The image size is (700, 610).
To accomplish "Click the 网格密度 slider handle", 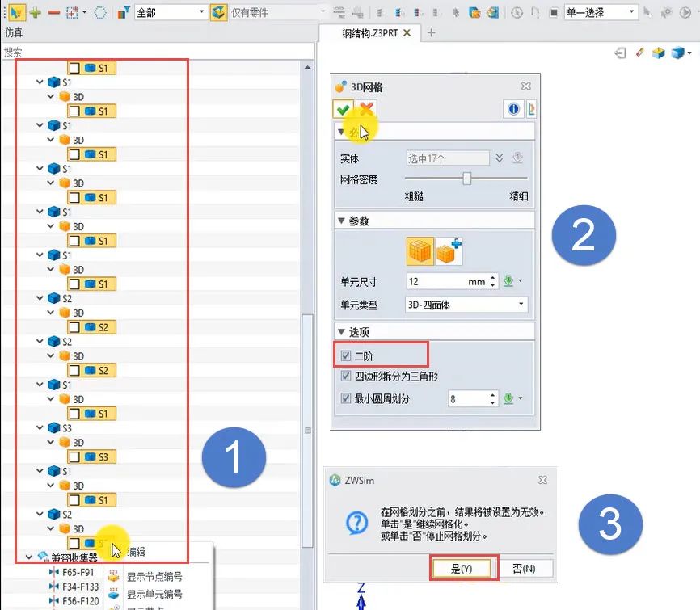I will (466, 179).
